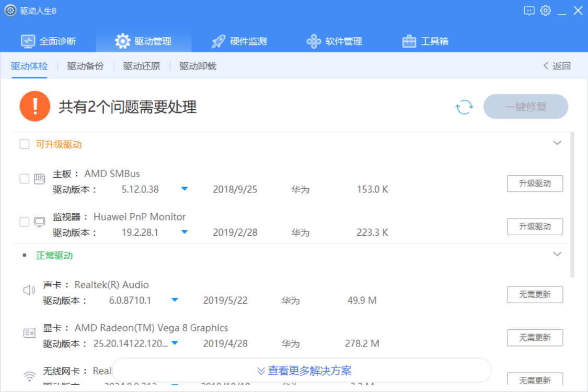Click the 278.2 M size value
This screenshot has width=588, height=392.
click(362, 343)
